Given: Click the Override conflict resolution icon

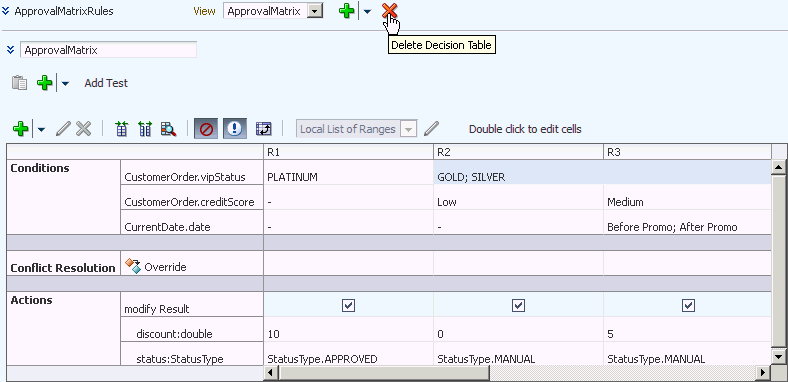Looking at the screenshot, I should click(133, 266).
